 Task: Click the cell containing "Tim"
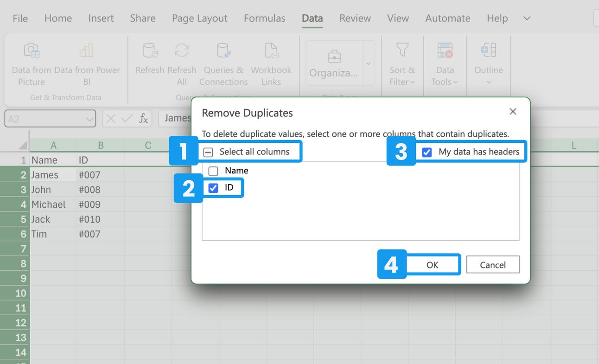(53, 234)
